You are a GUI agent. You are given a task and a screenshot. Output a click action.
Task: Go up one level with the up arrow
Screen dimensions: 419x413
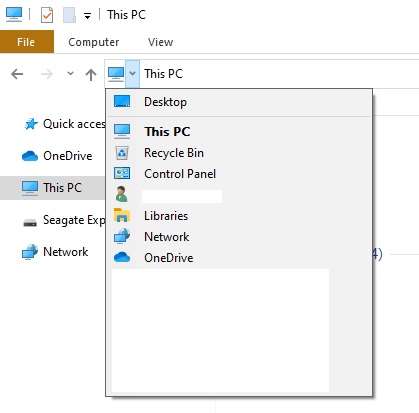coord(91,74)
